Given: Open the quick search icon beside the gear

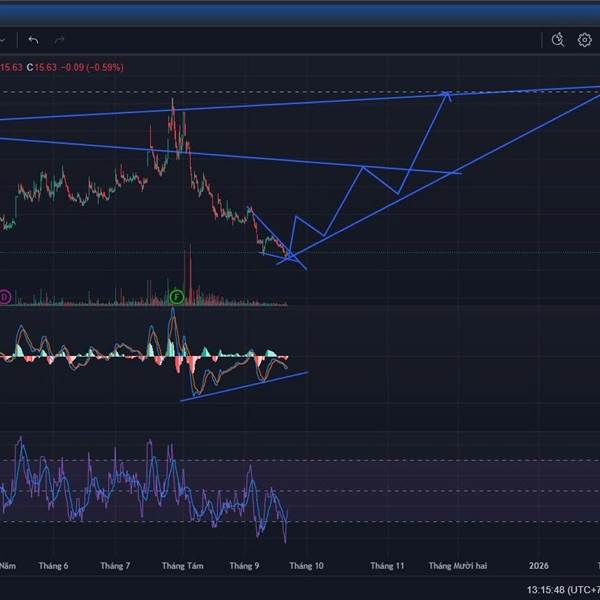Looking at the screenshot, I should coord(558,40).
